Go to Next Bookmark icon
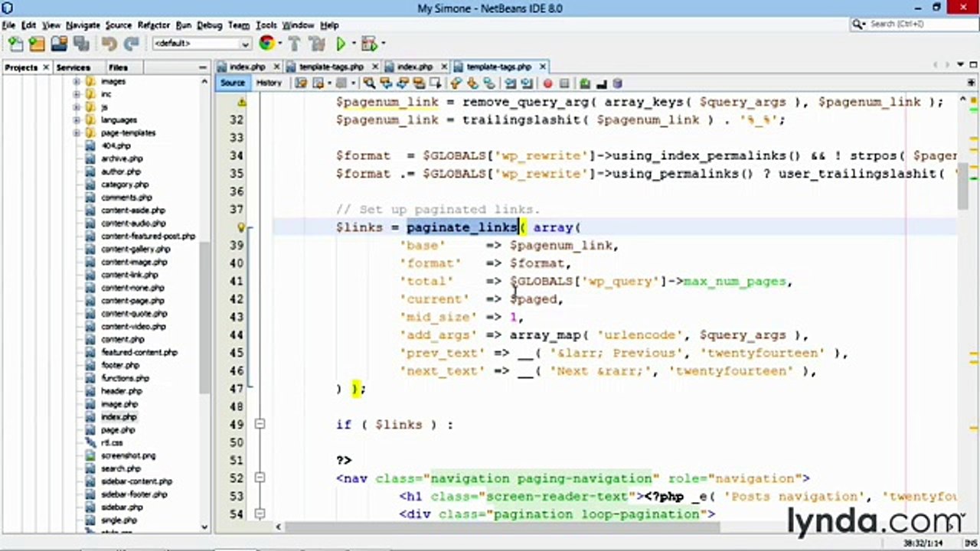 coord(472,83)
